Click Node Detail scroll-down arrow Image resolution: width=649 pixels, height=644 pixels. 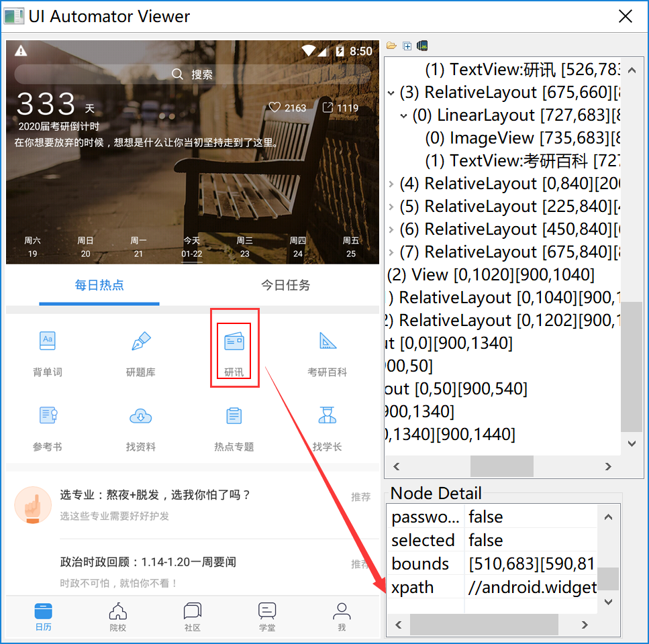click(x=608, y=601)
